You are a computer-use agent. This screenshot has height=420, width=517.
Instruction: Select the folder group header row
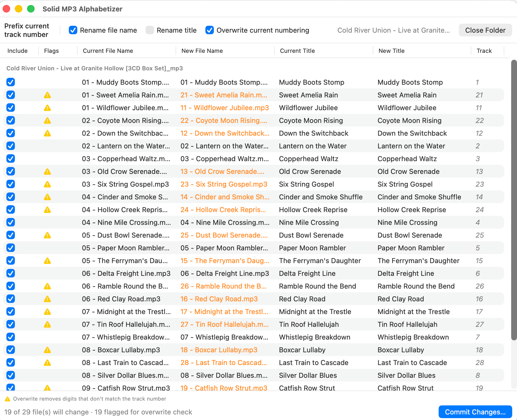(x=95, y=68)
